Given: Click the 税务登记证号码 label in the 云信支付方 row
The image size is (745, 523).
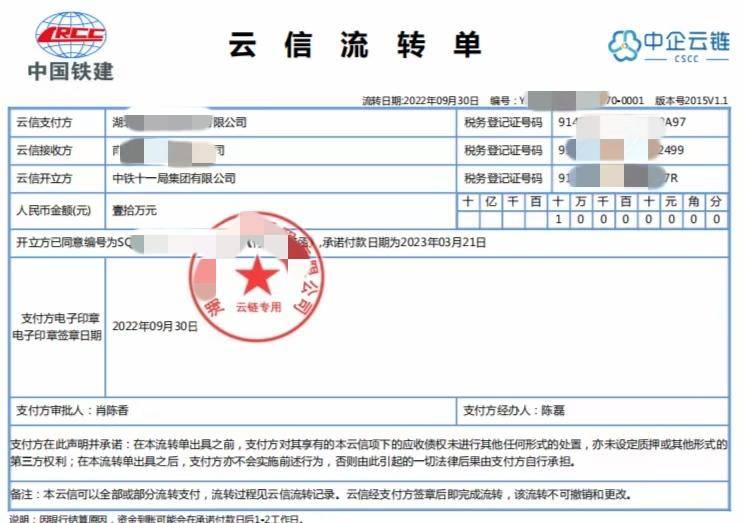Looking at the screenshot, I should pyautogui.click(x=503, y=123).
